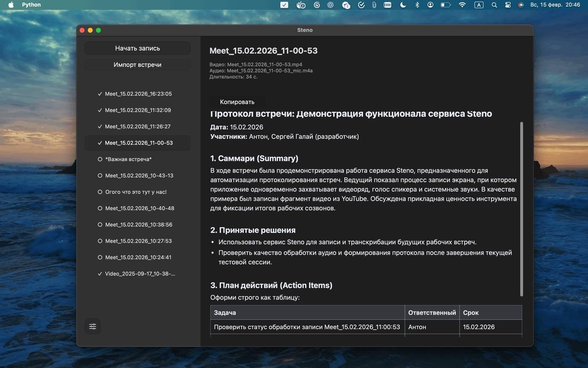Viewport: 588px width, 368px height.
Task: Click the "Импорт встречи" button
Action: click(x=137, y=65)
